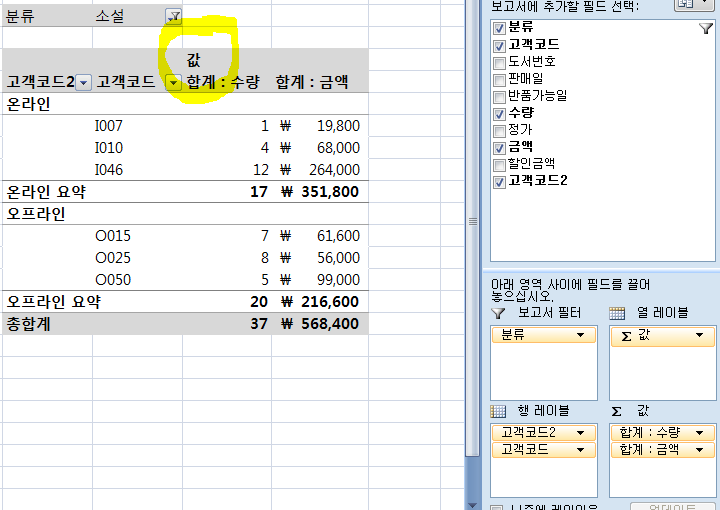Click the 보고서 필터 funnel icon
This screenshot has height=510, width=720.
[x=498, y=313]
